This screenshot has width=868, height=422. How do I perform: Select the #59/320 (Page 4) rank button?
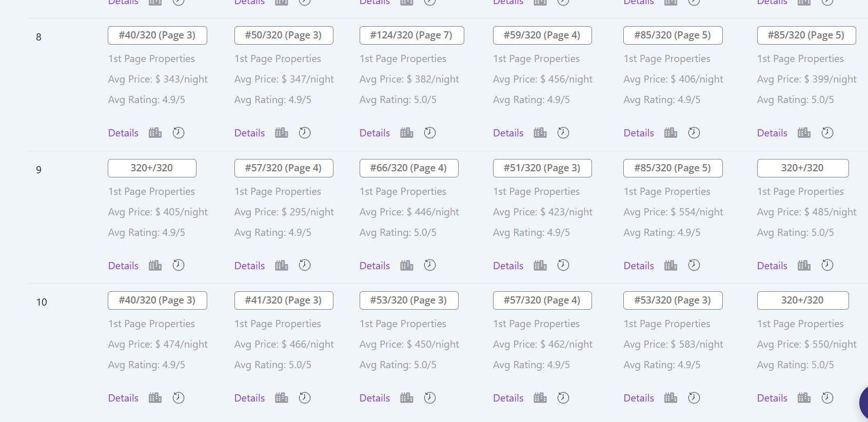(x=542, y=35)
